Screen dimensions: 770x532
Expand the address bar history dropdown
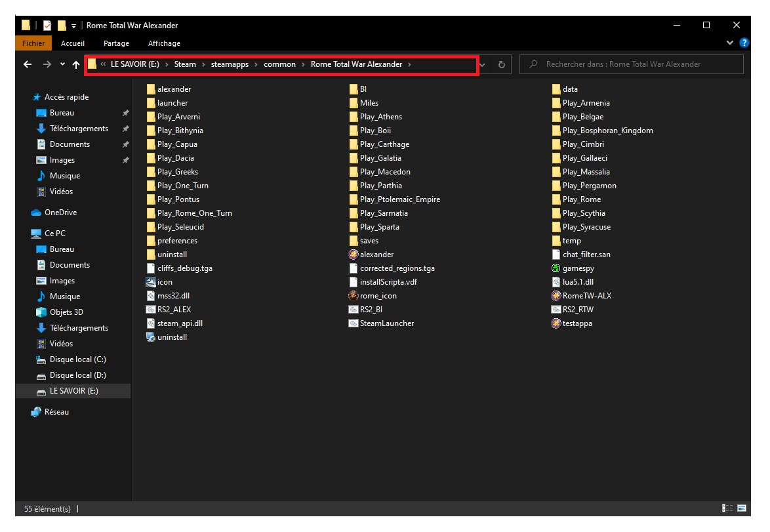point(483,64)
